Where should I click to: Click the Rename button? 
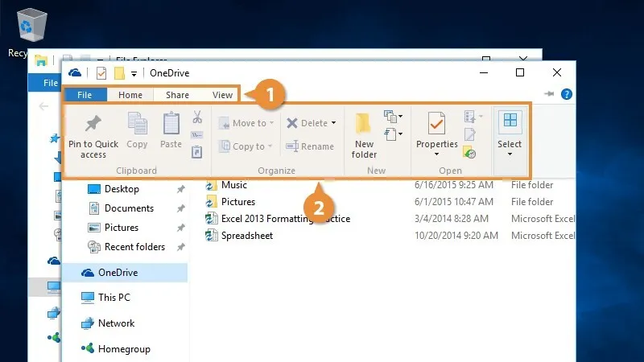click(310, 146)
